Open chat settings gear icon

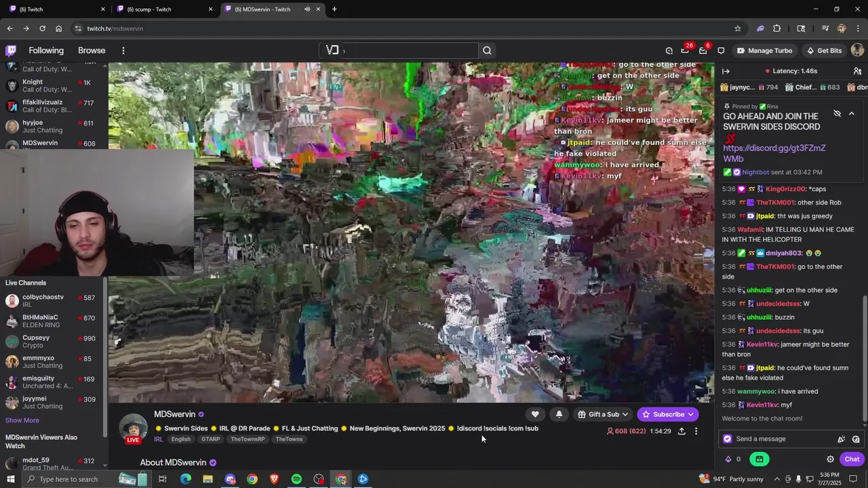[830, 459]
